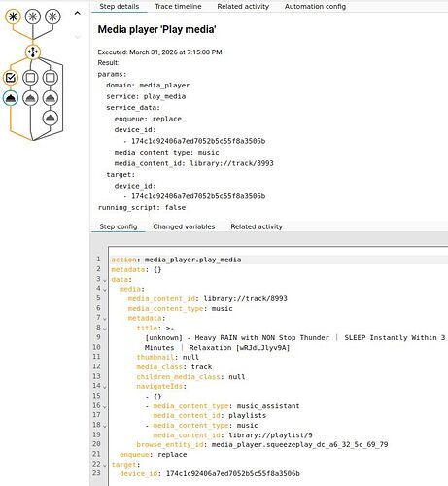
Task: Fold the music item at line 18
Action: point(105,426)
